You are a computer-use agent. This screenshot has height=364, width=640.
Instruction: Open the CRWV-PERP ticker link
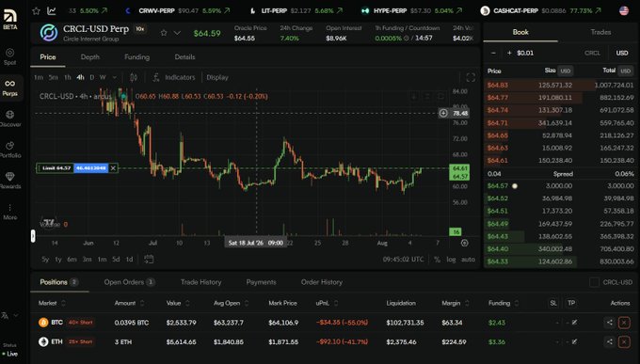[177, 10]
